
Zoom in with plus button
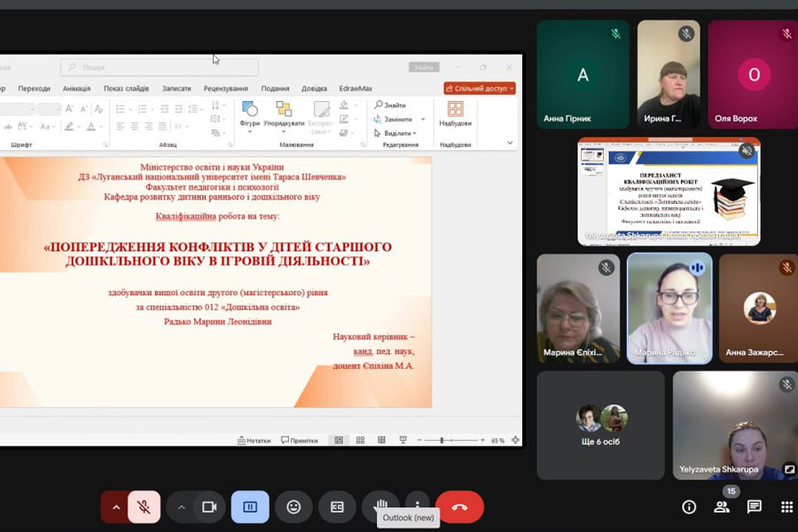click(482, 441)
